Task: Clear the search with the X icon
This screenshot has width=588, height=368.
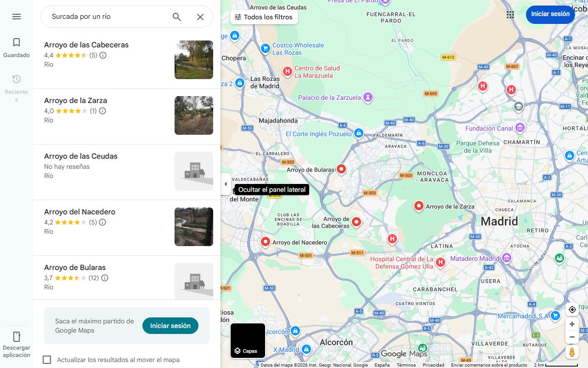Action: point(200,17)
